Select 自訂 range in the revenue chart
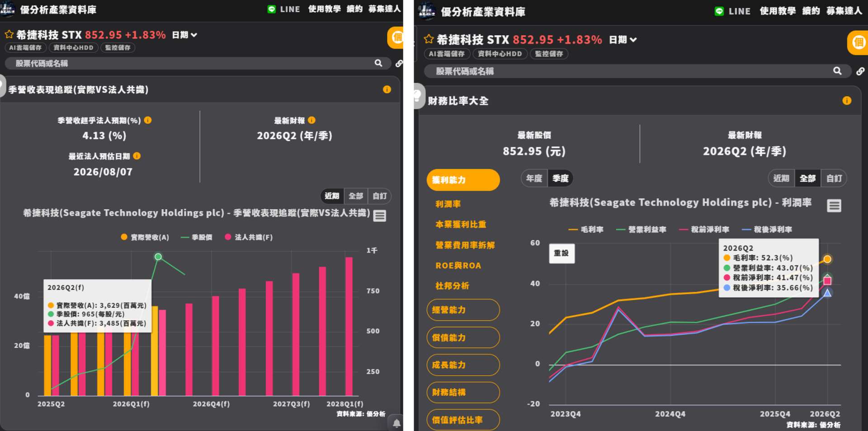 (380, 196)
